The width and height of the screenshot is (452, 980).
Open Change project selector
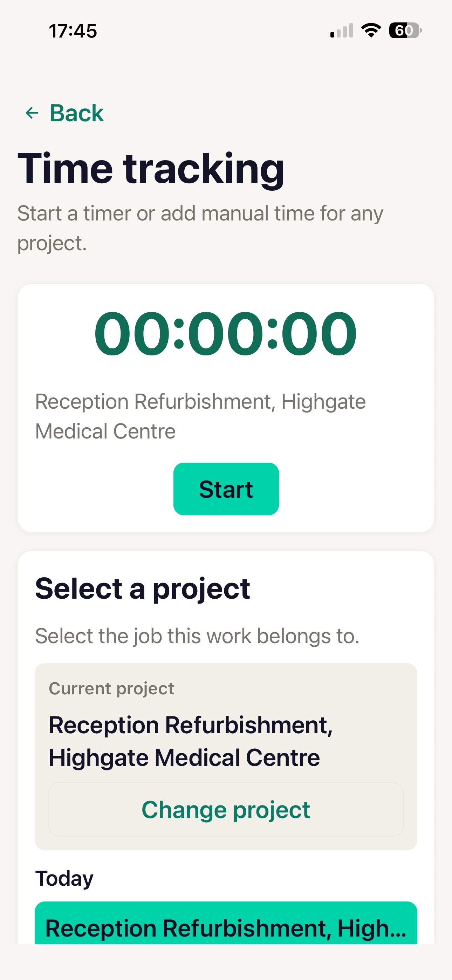pyautogui.click(x=226, y=809)
